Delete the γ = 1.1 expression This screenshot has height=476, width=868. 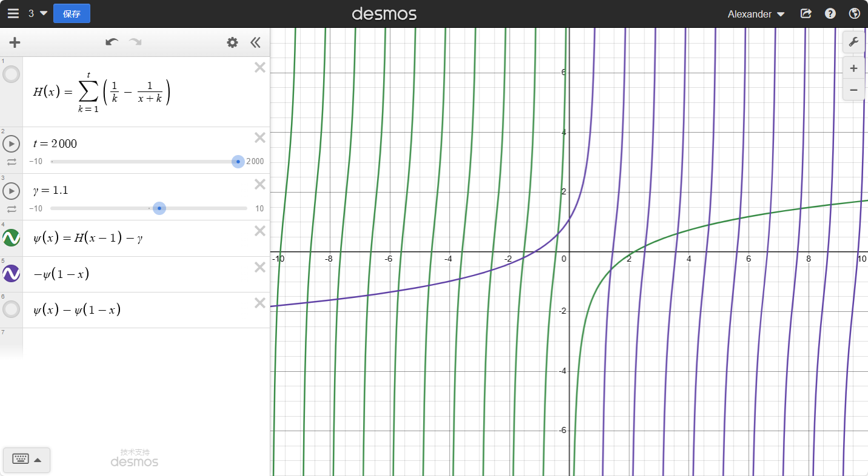(x=260, y=185)
